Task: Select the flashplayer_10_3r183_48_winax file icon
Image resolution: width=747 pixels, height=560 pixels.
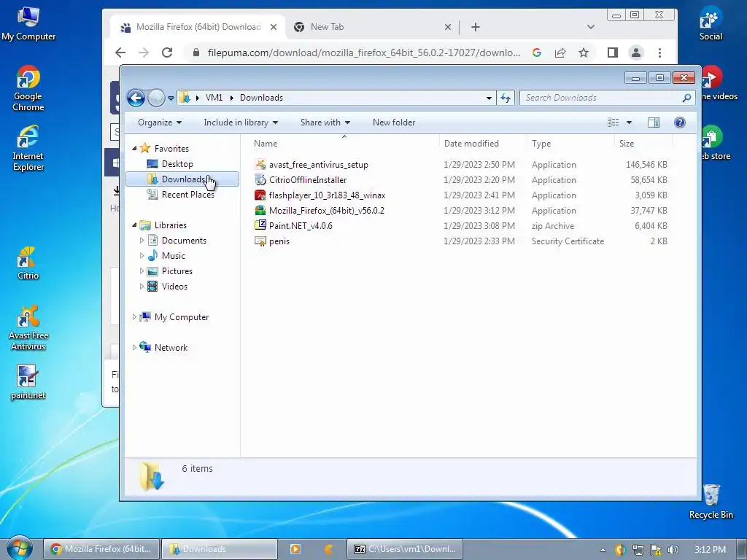Action: [x=260, y=195]
